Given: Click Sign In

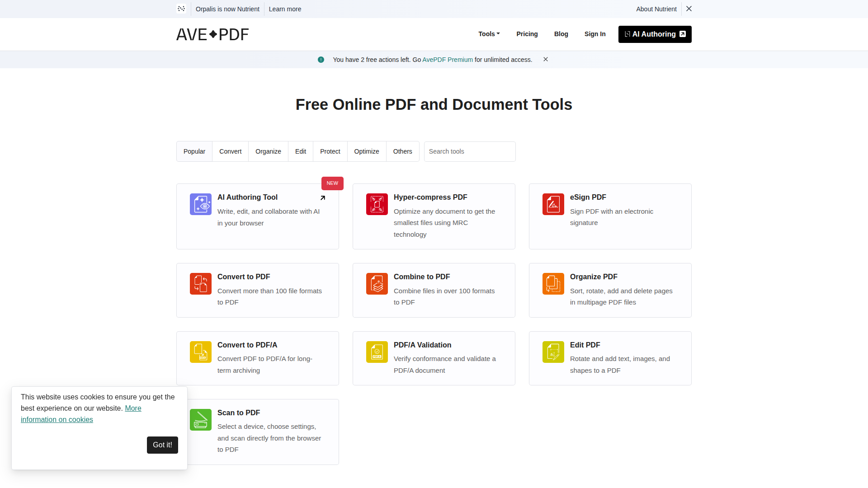Looking at the screenshot, I should (x=595, y=34).
